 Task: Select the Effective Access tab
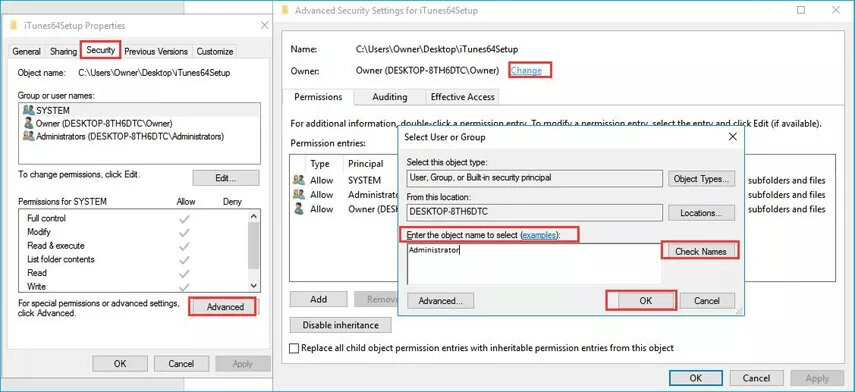462,97
